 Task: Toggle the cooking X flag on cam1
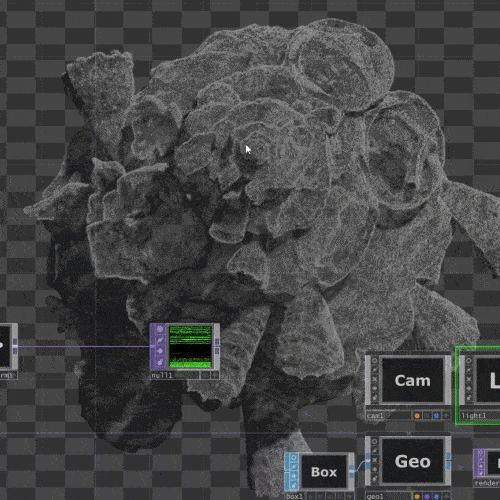(x=374, y=379)
